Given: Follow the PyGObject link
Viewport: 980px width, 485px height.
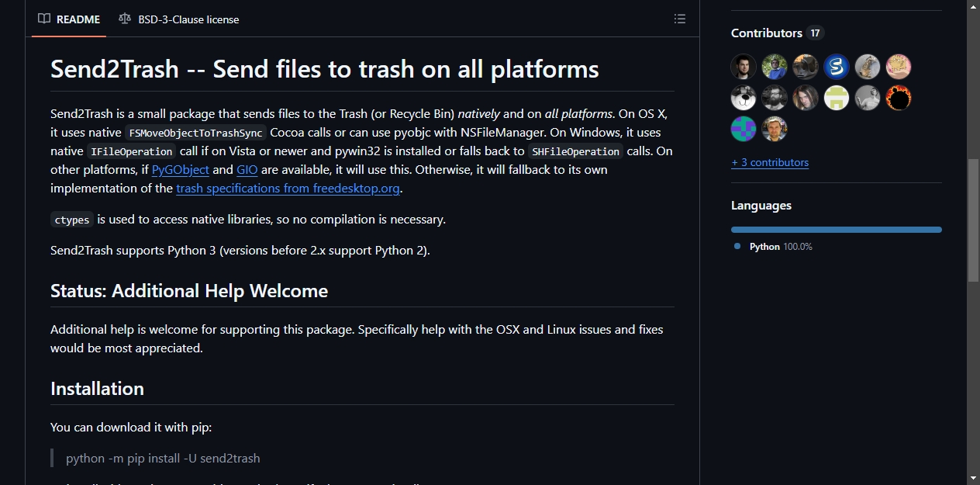Looking at the screenshot, I should 181,169.
